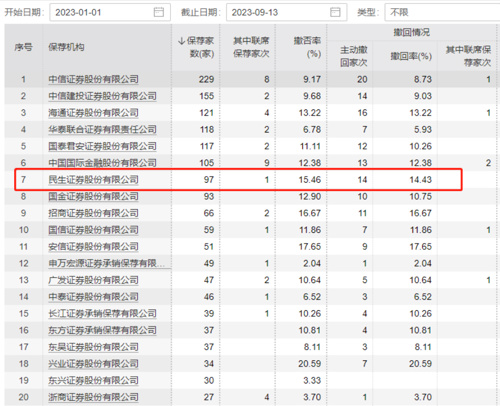Open 华泰联合证券有限责任公司 link
Screen dimensions: 500x406
(102, 129)
